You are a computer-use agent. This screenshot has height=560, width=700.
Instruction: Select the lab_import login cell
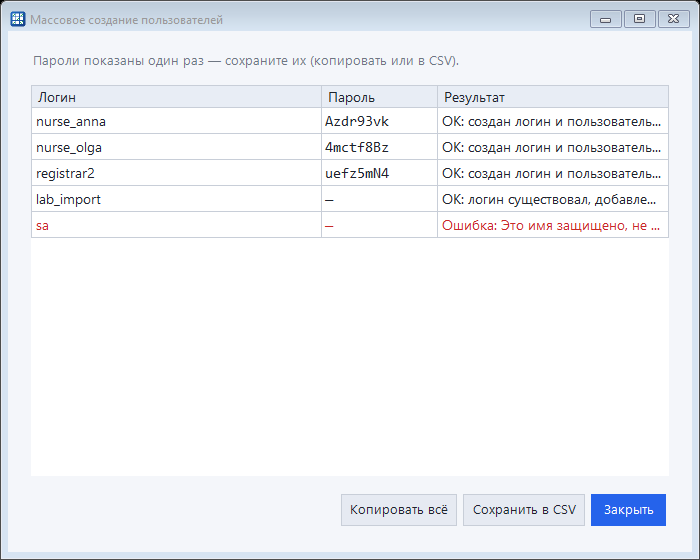click(x=176, y=199)
